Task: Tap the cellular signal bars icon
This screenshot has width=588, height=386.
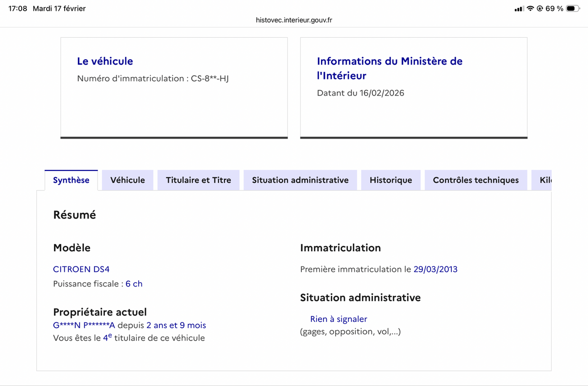Action: point(519,9)
